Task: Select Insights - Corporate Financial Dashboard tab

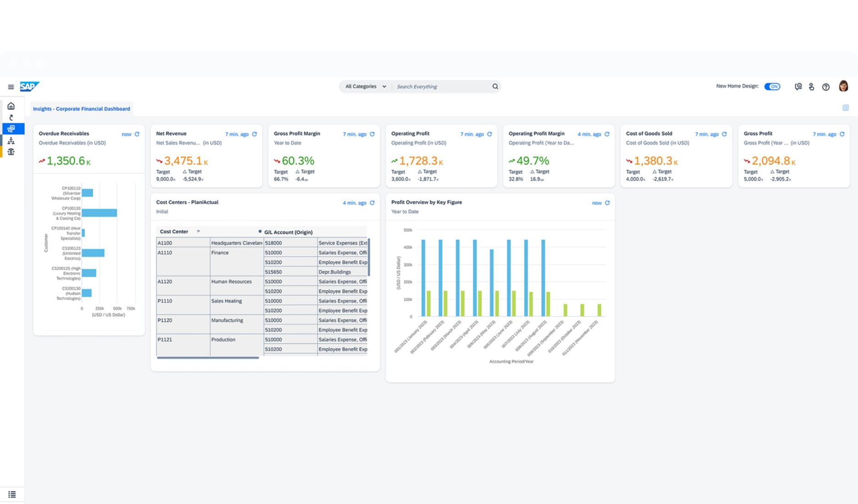Action: click(x=82, y=109)
